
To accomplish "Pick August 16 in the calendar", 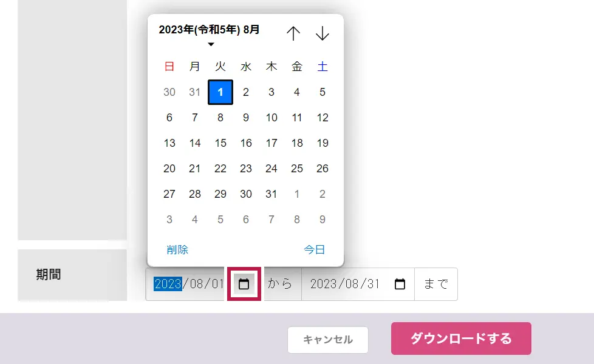I will pyautogui.click(x=246, y=143).
